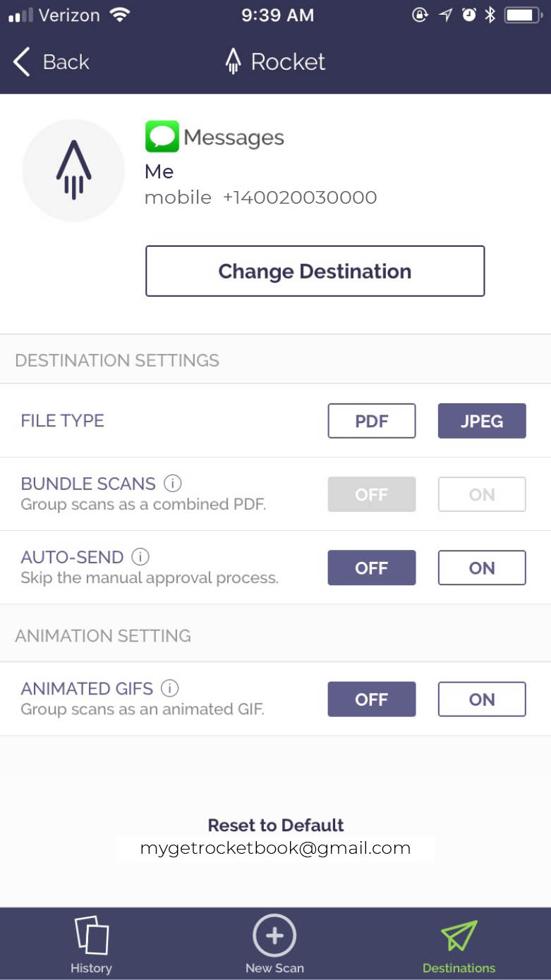Image resolution: width=551 pixels, height=980 pixels.
Task: Select JPEG file type
Action: [482, 421]
